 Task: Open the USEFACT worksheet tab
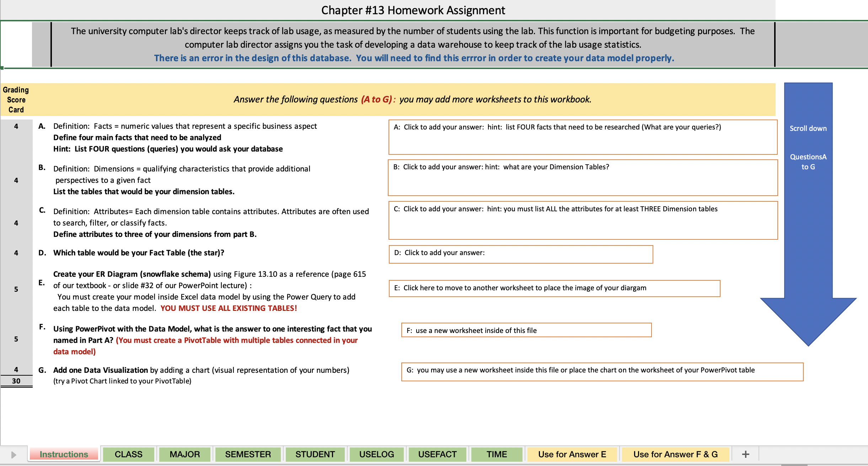(437, 454)
